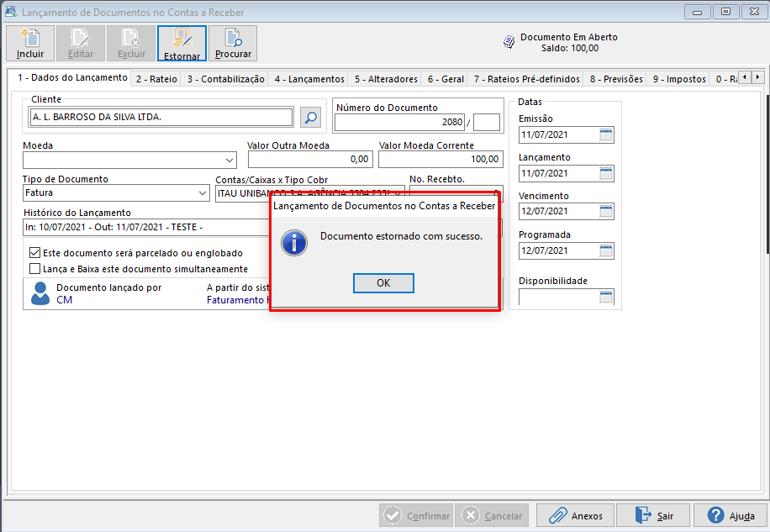Click the 'Saldo: 100,00' text
770x532 pixels.
click(570, 48)
